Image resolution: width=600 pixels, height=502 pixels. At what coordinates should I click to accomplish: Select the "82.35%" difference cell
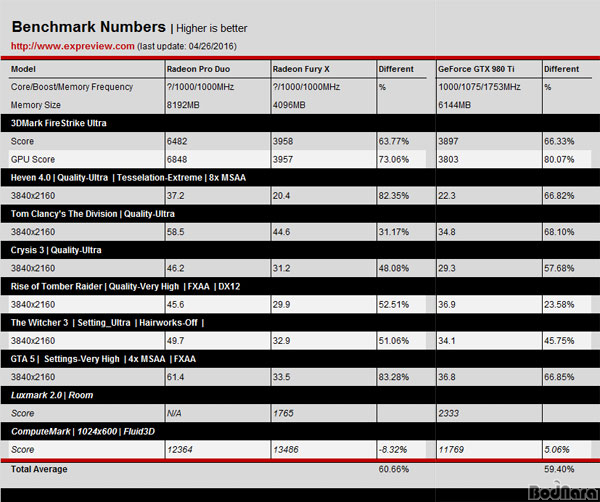[x=394, y=196]
